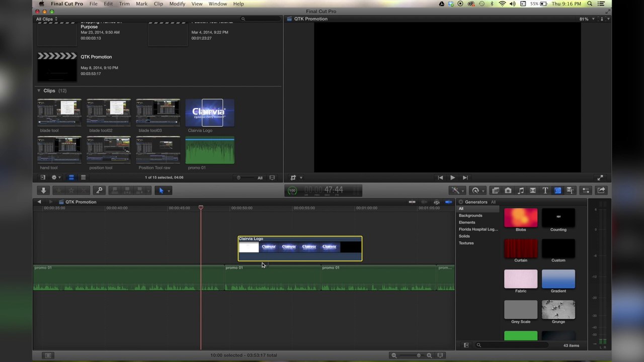Go to previous edit in viewer
Screen dimensions: 644x362
coord(440,177)
